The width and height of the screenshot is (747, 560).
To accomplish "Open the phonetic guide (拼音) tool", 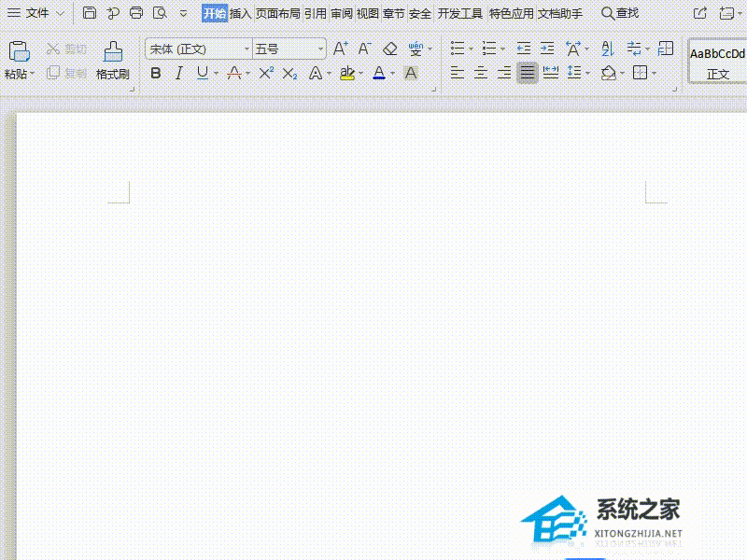I will (x=416, y=47).
